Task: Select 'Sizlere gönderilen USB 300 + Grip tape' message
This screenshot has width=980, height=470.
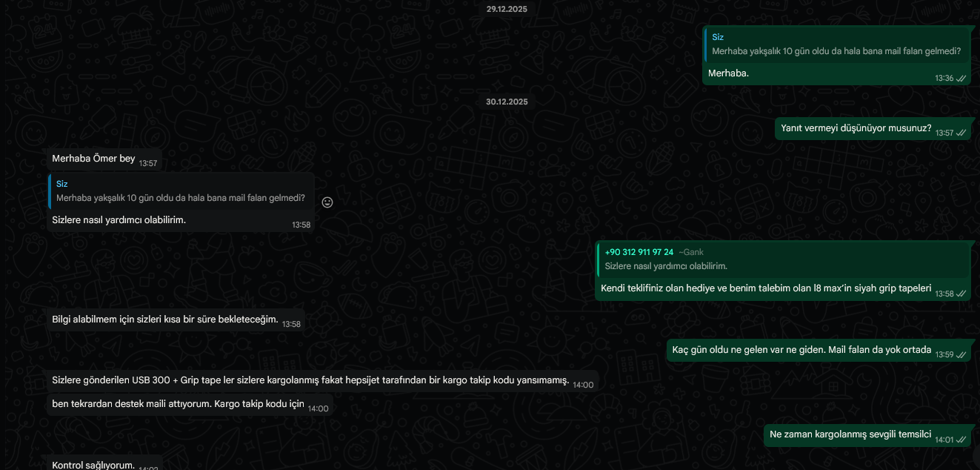Action: point(322,381)
